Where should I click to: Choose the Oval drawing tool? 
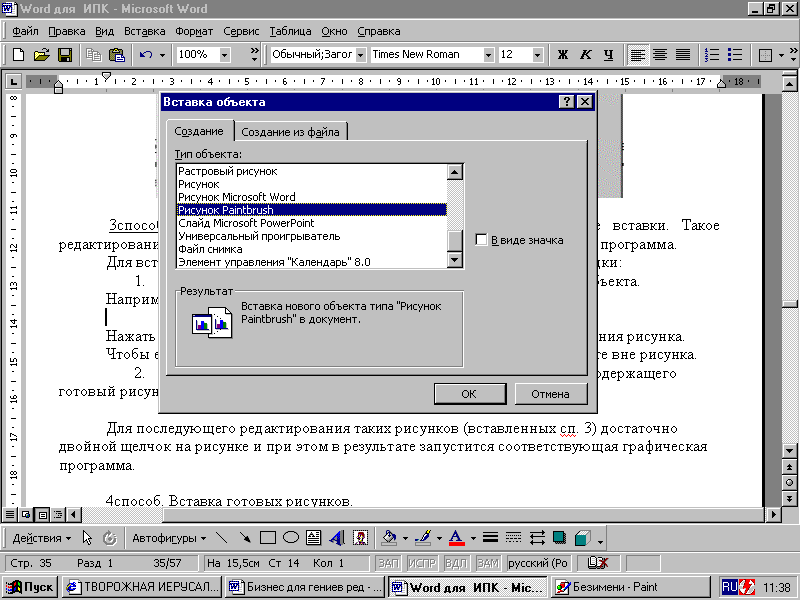tap(291, 538)
